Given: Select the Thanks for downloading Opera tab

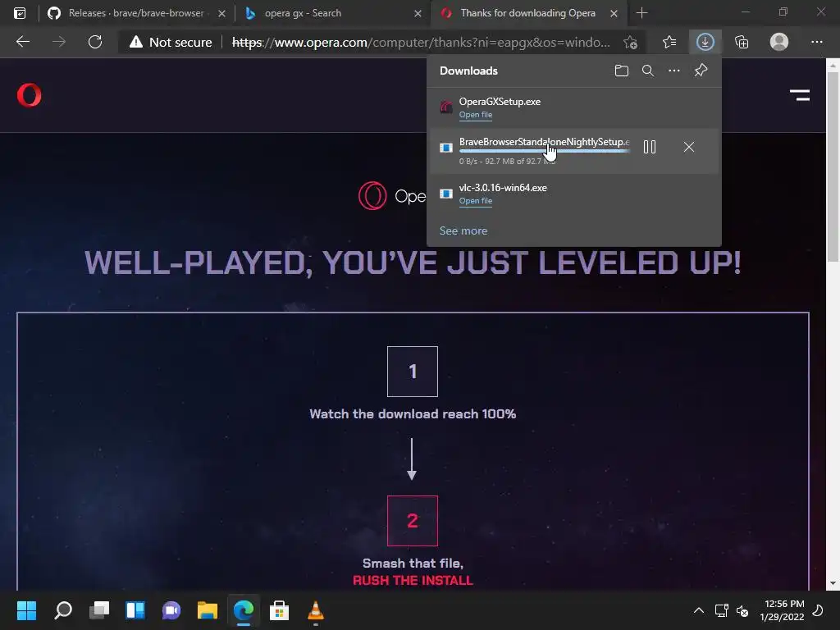Looking at the screenshot, I should (528, 13).
